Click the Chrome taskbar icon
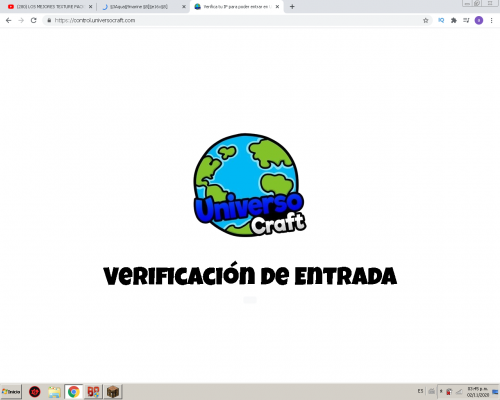The width and height of the screenshot is (500, 400). point(74,392)
